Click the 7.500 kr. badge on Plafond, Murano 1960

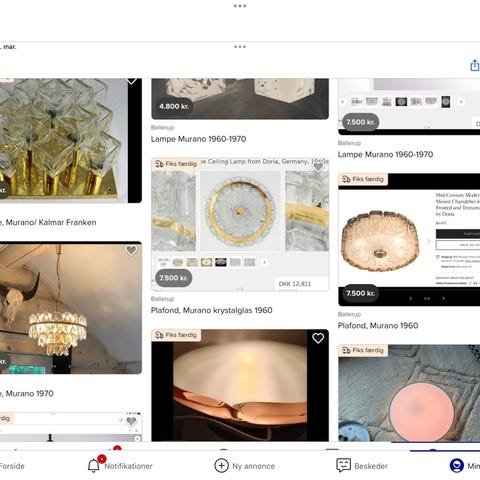tap(361, 293)
